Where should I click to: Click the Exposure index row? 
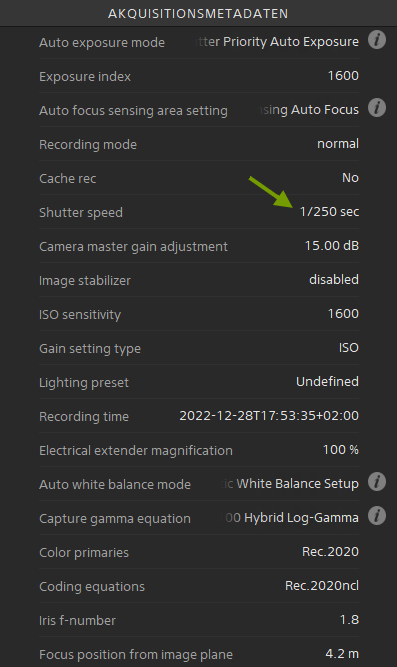(x=199, y=76)
